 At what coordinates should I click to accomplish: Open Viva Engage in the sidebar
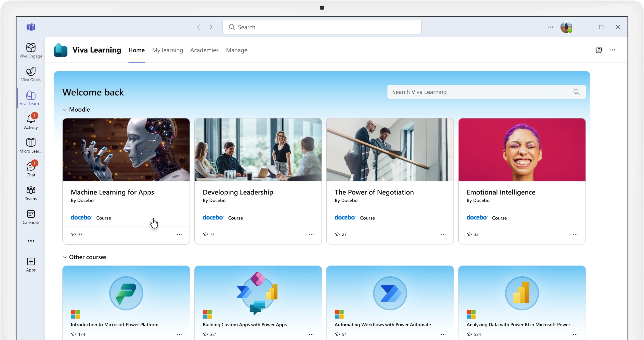pos(31,51)
